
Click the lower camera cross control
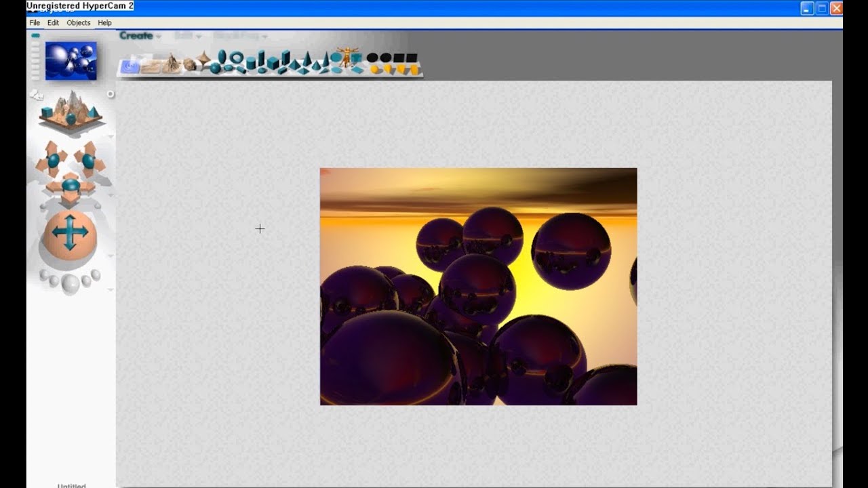click(71, 187)
